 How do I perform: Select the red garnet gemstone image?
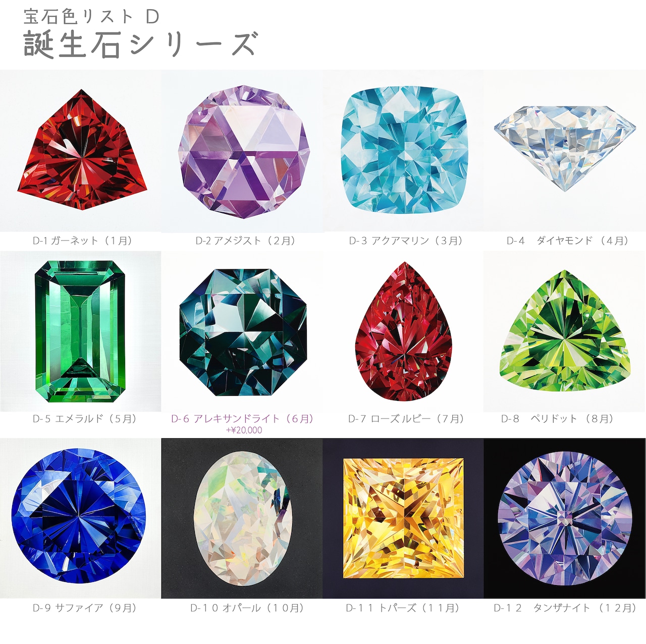[81, 150]
